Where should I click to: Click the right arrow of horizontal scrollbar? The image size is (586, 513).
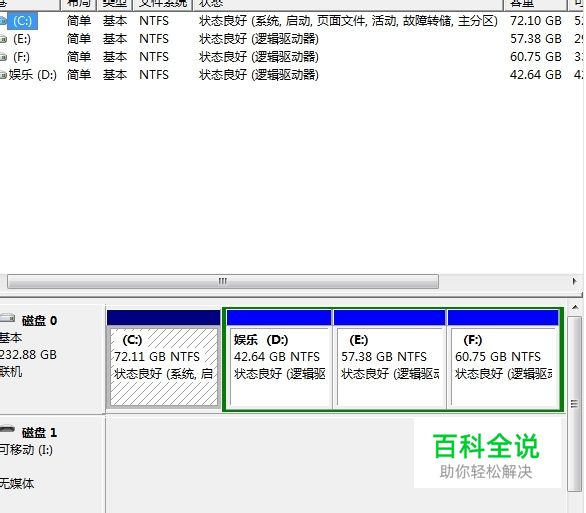[574, 281]
